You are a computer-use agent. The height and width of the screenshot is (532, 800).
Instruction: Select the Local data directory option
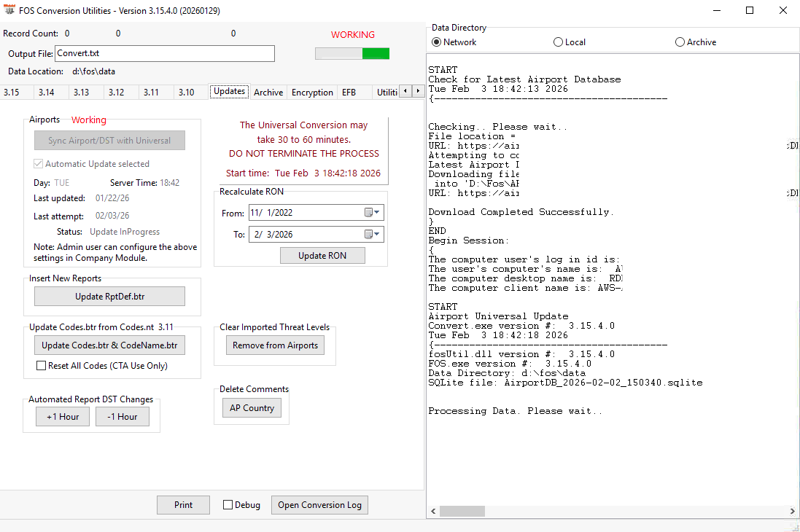(x=559, y=42)
